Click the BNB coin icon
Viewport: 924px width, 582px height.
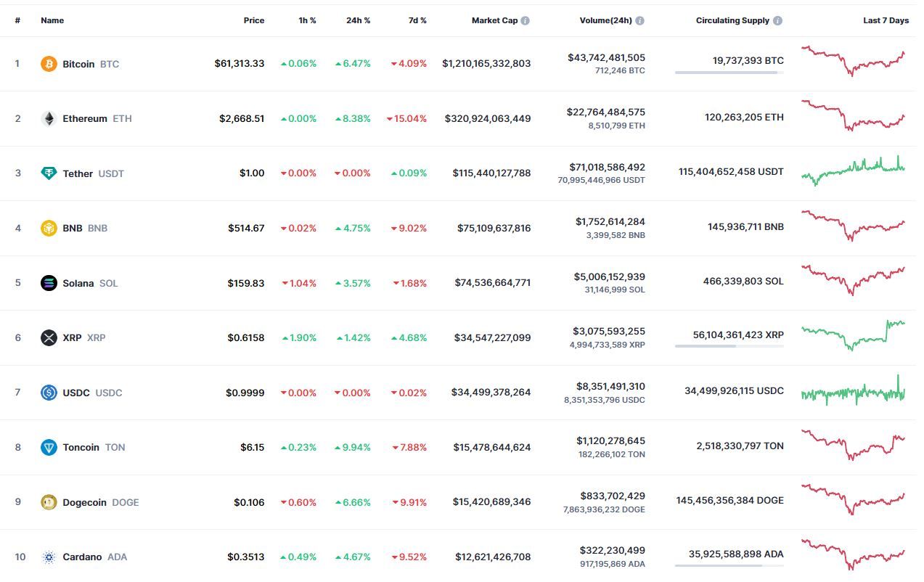[49, 228]
